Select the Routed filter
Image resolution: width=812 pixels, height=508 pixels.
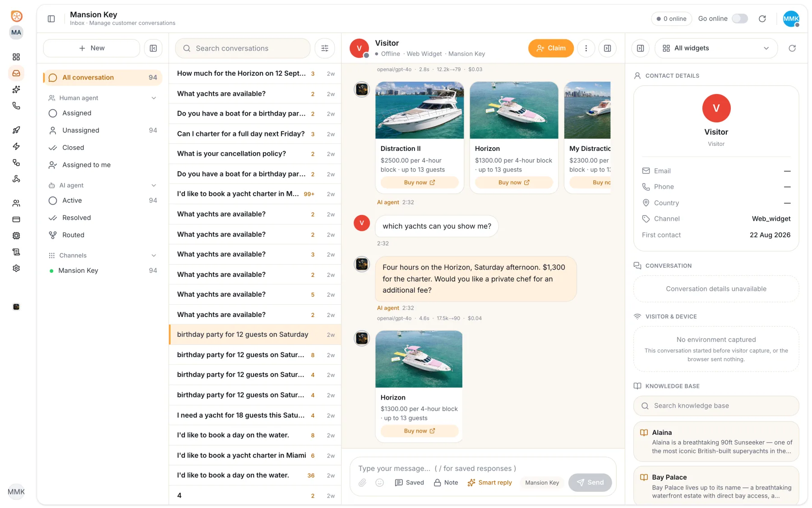(103, 235)
